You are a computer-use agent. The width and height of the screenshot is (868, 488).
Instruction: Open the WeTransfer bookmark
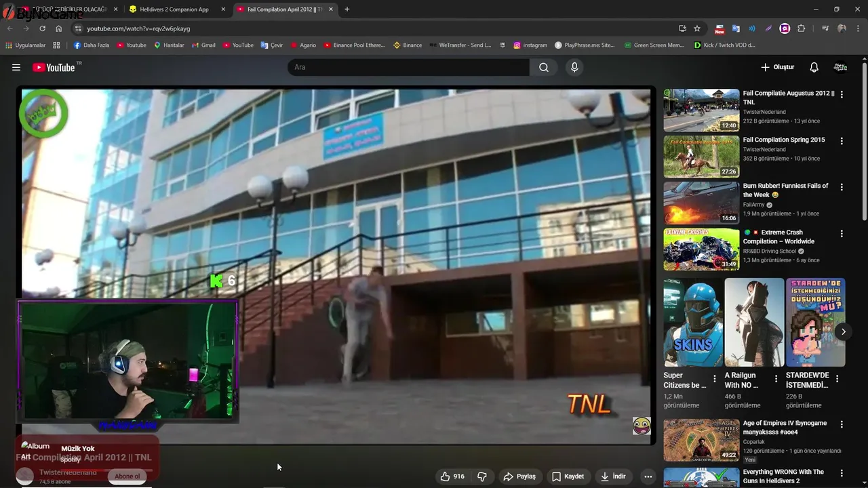pos(460,45)
